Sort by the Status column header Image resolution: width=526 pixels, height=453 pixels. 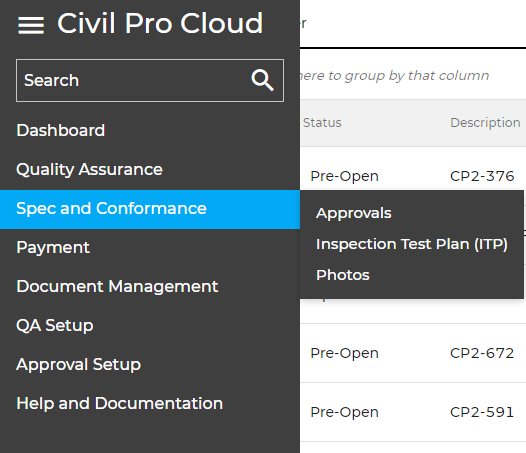coord(322,123)
